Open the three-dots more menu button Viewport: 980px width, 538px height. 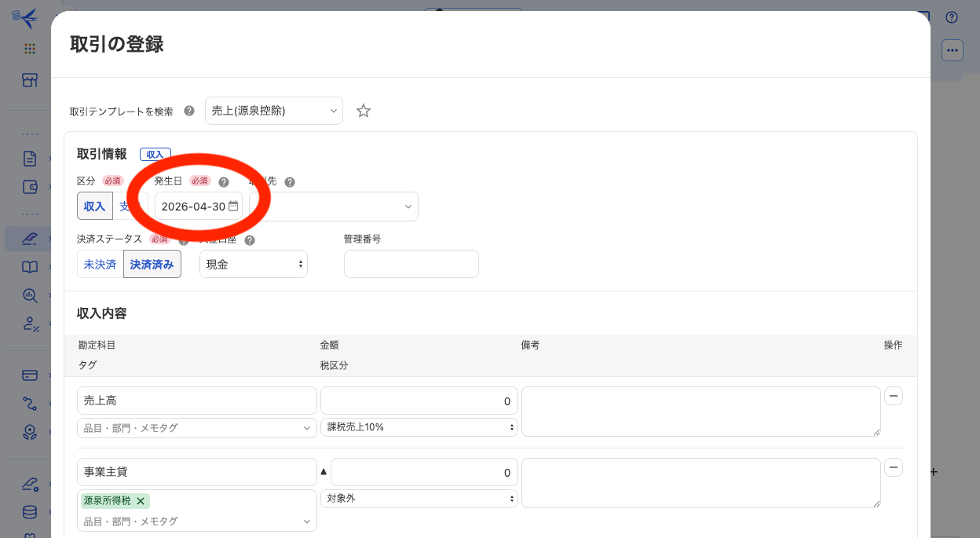tap(953, 50)
